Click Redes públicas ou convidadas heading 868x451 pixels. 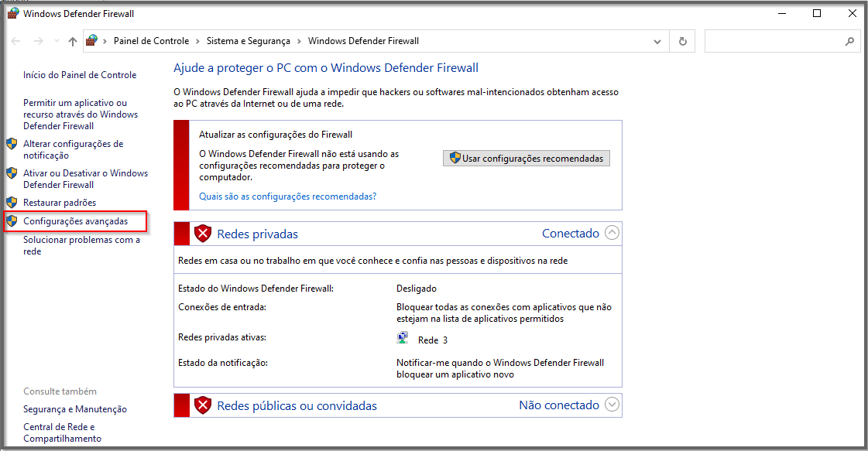click(x=297, y=405)
